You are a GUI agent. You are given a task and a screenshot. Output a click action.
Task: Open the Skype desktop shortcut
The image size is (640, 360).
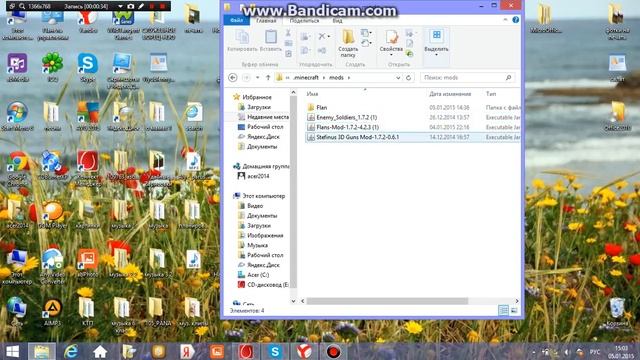tap(88, 68)
